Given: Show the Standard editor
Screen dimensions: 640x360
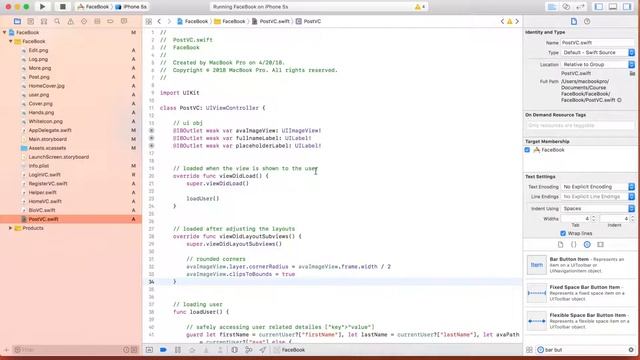Looking at the screenshot, I should (x=552, y=7).
